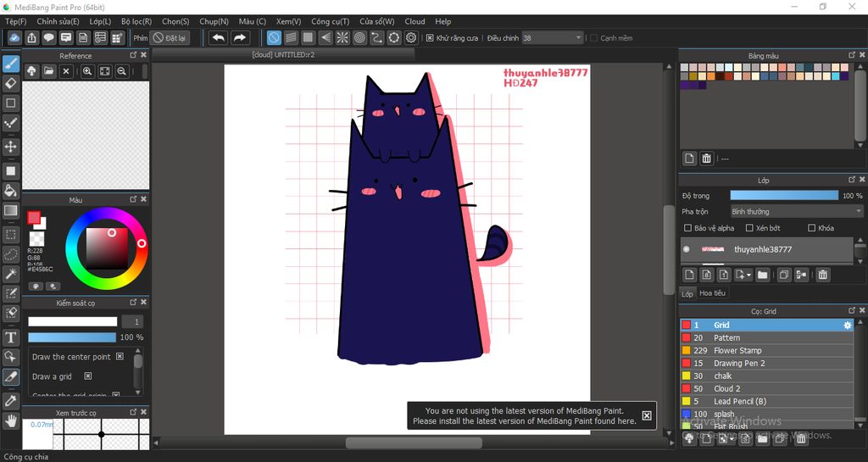The image size is (868, 462).
Task: Open snap settings gear icon
Action: pos(411,37)
